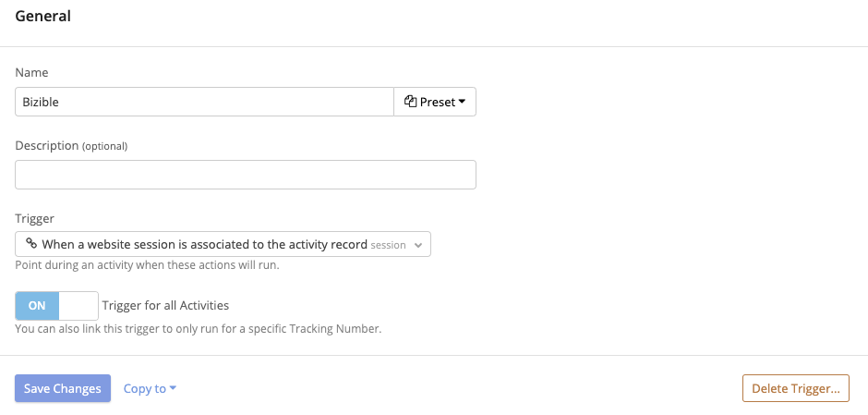The image size is (868, 415).
Task: Click the Description (optional) label
Action: click(71, 146)
